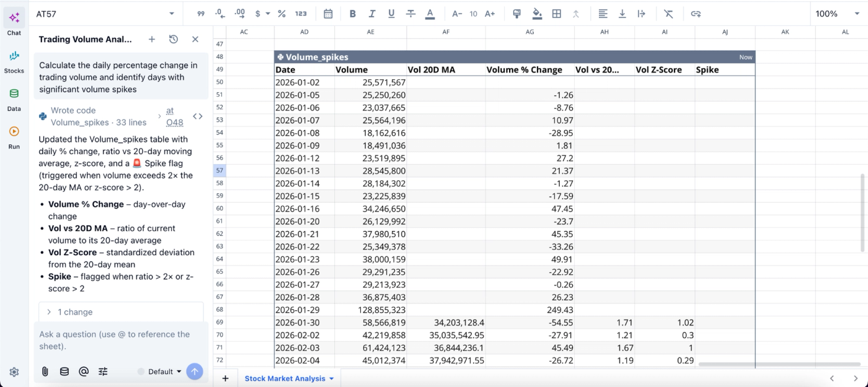This screenshot has height=387, width=868.
Task: Clear formatting icon
Action: click(x=668, y=14)
